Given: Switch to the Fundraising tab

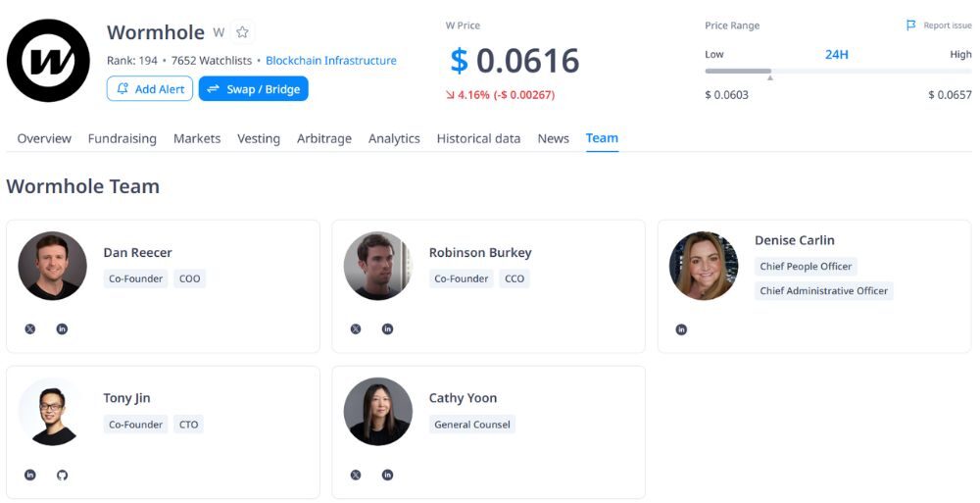Looking at the screenshot, I should [x=122, y=139].
